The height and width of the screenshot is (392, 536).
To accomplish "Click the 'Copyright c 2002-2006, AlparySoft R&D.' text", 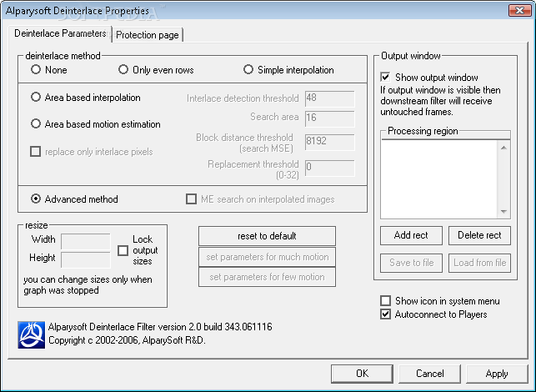I will point(127,340).
